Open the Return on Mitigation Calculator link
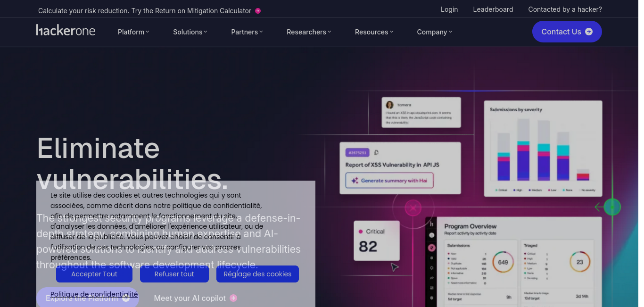Viewport: 644px width, 307px height. pos(149,11)
